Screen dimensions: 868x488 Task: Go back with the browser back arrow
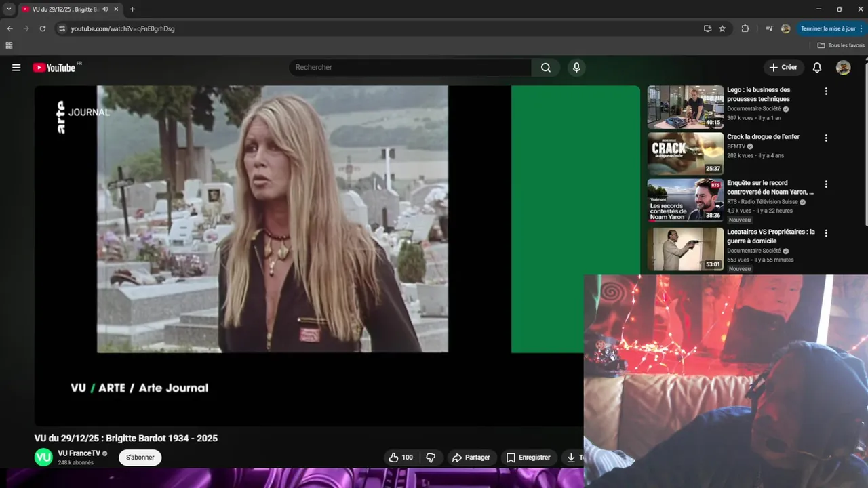[9, 28]
